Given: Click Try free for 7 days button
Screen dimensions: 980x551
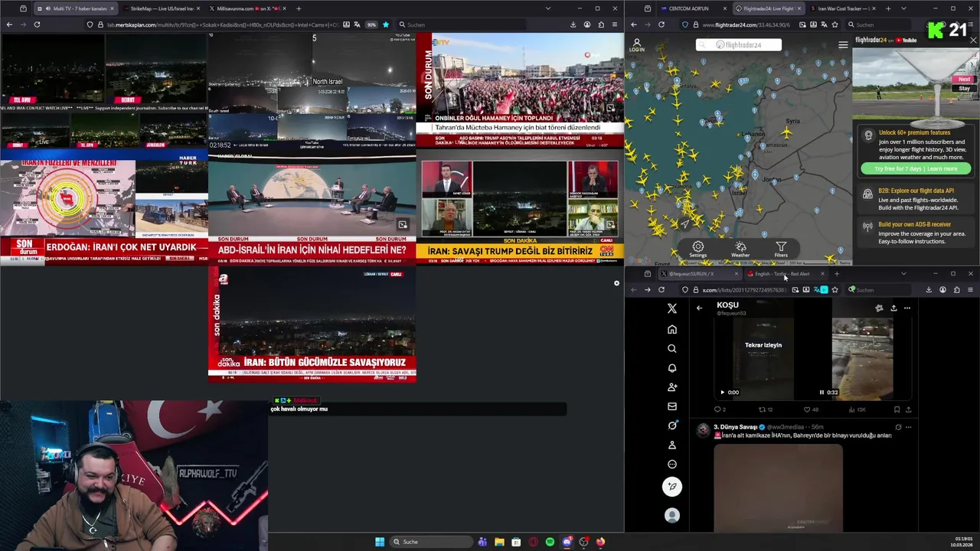Looking at the screenshot, I should pyautogui.click(x=916, y=168).
